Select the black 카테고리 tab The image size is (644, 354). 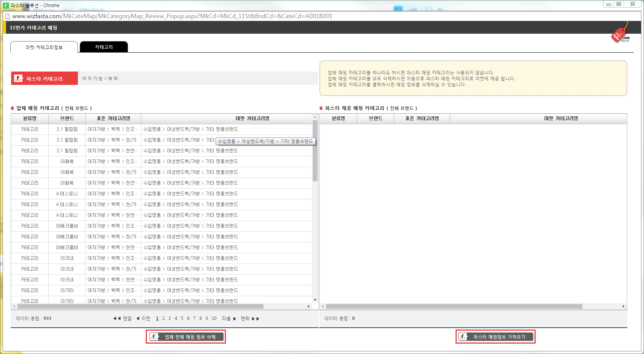pos(104,47)
